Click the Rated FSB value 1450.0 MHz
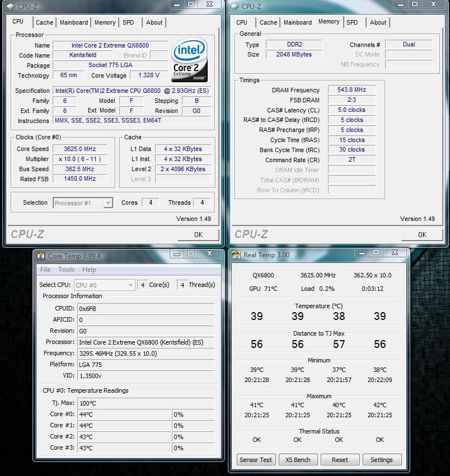Viewport: 450px width, 476px height. click(79, 179)
